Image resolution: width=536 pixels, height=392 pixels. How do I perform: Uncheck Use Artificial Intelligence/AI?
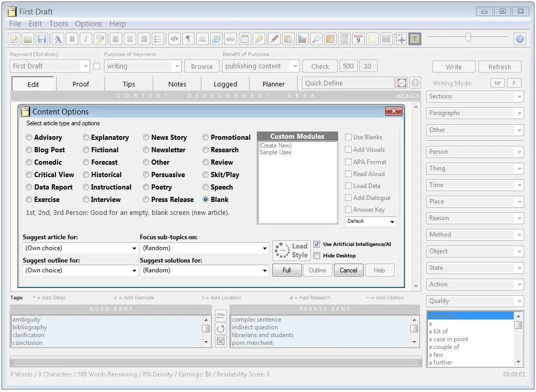pos(316,244)
